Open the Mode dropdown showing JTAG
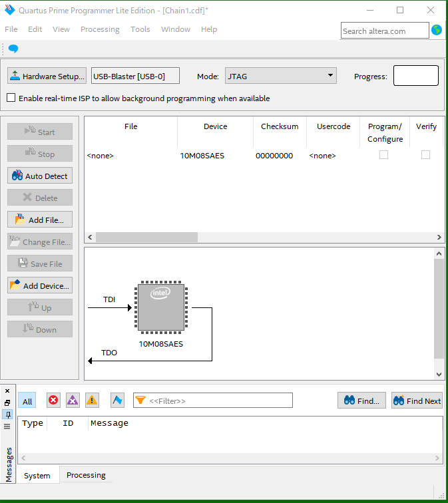The height and width of the screenshot is (503, 448). click(281, 76)
